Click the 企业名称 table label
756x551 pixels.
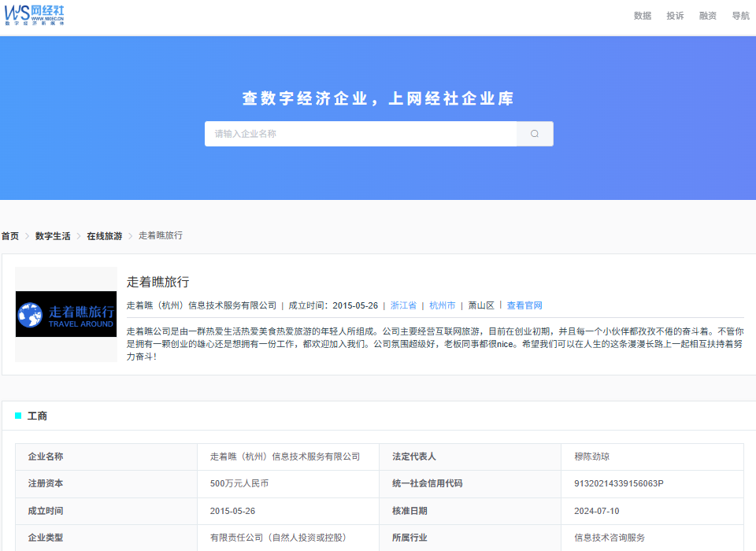coord(46,456)
